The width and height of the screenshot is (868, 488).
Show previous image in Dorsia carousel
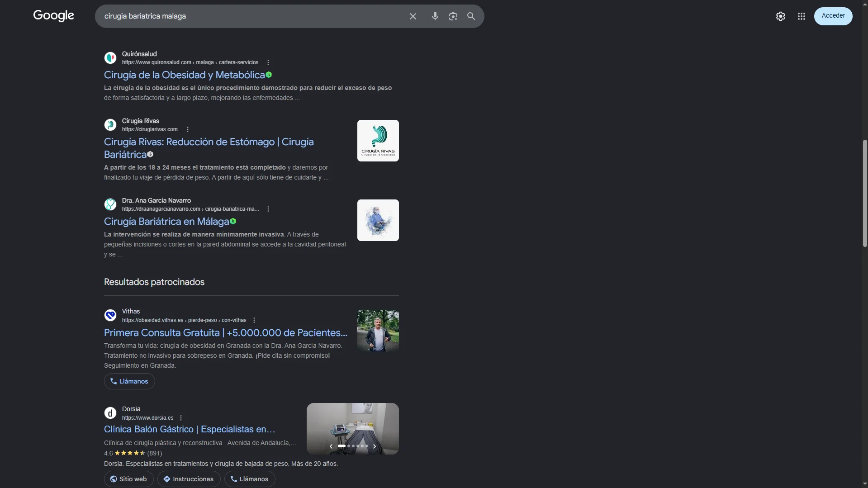coord(331,446)
